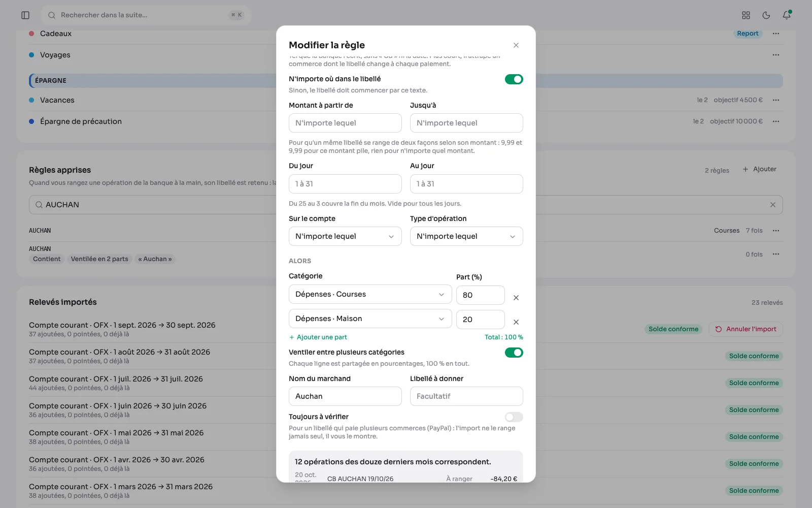Open more options for Épargne de précaution

click(776, 121)
